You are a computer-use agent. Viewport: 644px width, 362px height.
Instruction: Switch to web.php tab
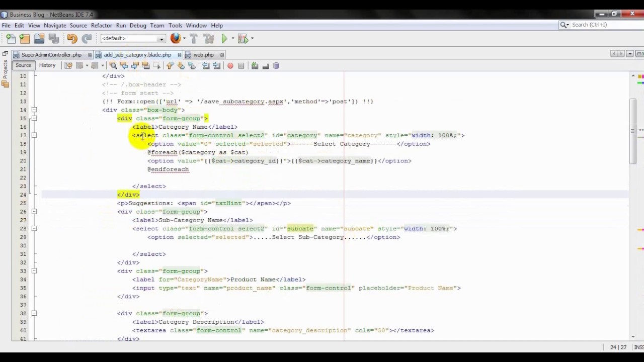coord(203,55)
